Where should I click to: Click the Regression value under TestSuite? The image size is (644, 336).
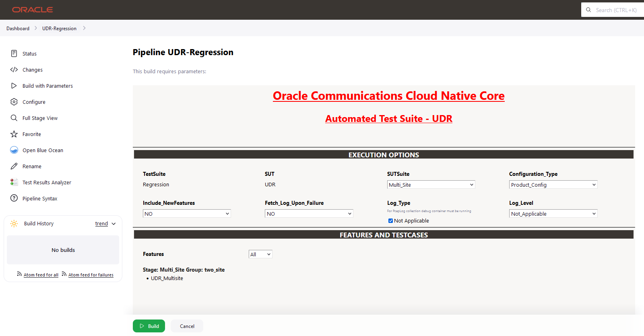coord(156,185)
